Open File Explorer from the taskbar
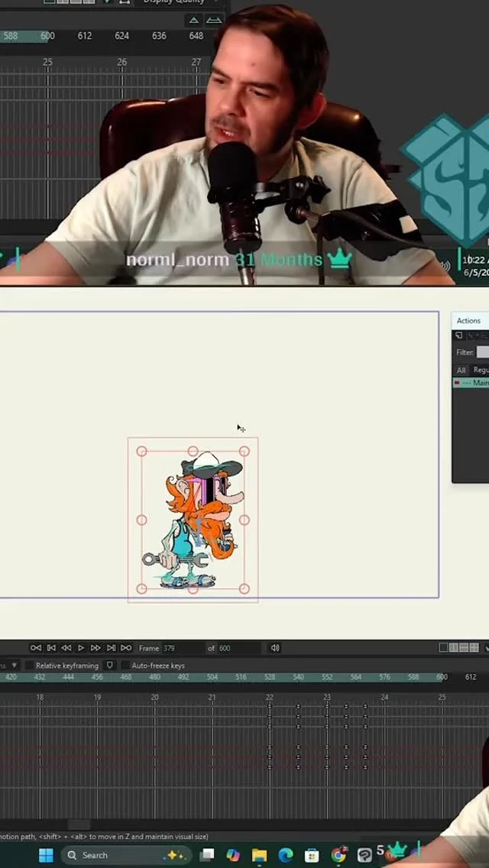 click(259, 855)
